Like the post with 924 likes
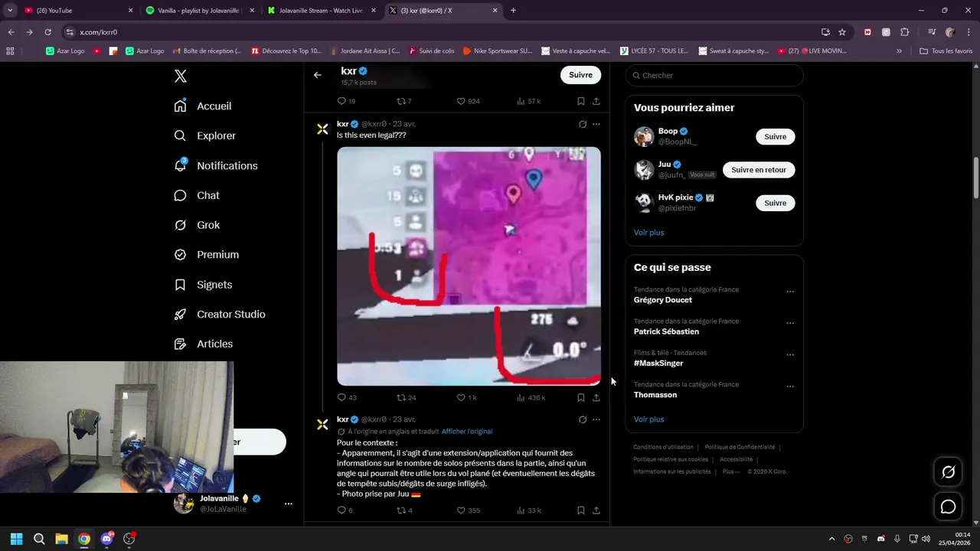This screenshot has width=980, height=551. coord(468,101)
